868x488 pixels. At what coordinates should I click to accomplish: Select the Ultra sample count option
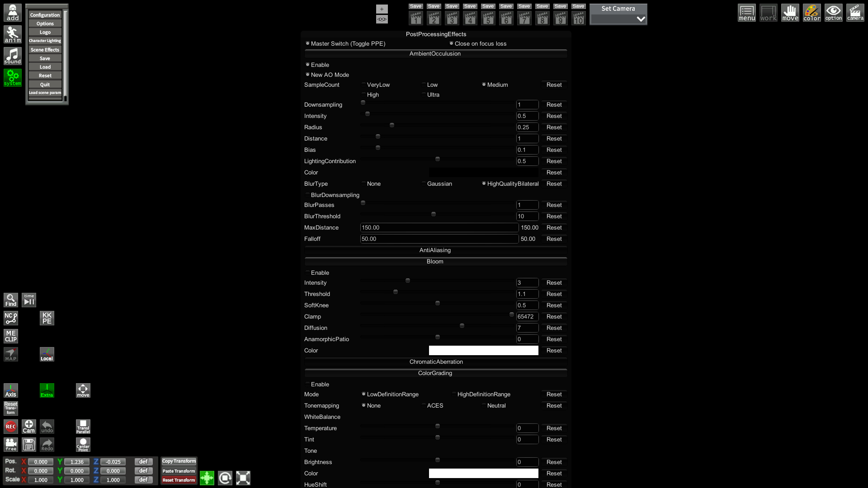click(424, 94)
